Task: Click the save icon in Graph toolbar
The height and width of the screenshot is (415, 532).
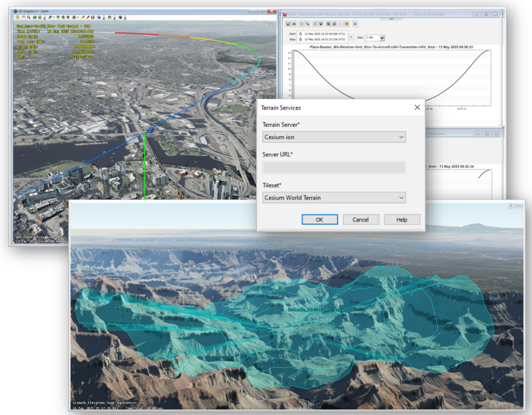Action: (x=288, y=24)
